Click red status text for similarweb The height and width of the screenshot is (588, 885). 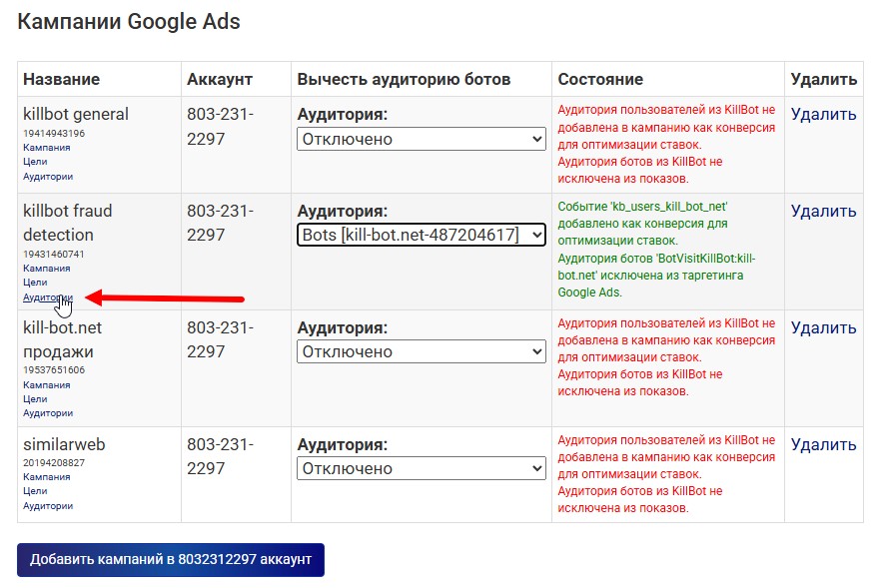click(666, 473)
